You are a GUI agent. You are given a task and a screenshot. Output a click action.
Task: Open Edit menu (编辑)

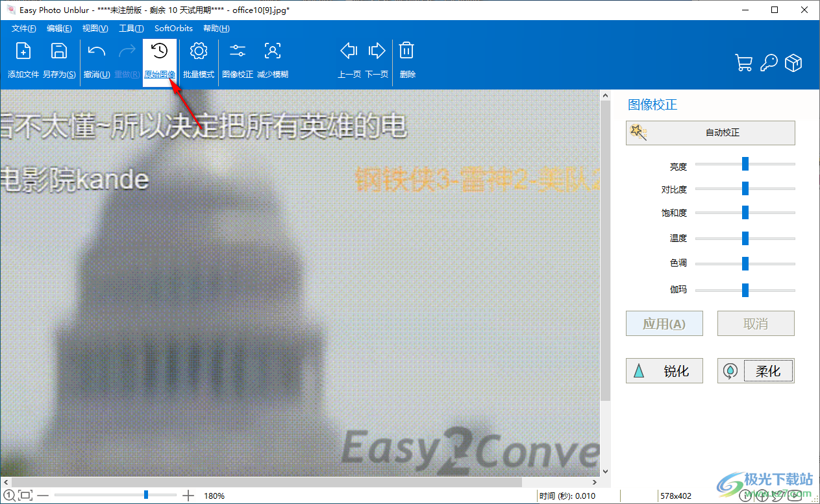[59, 29]
